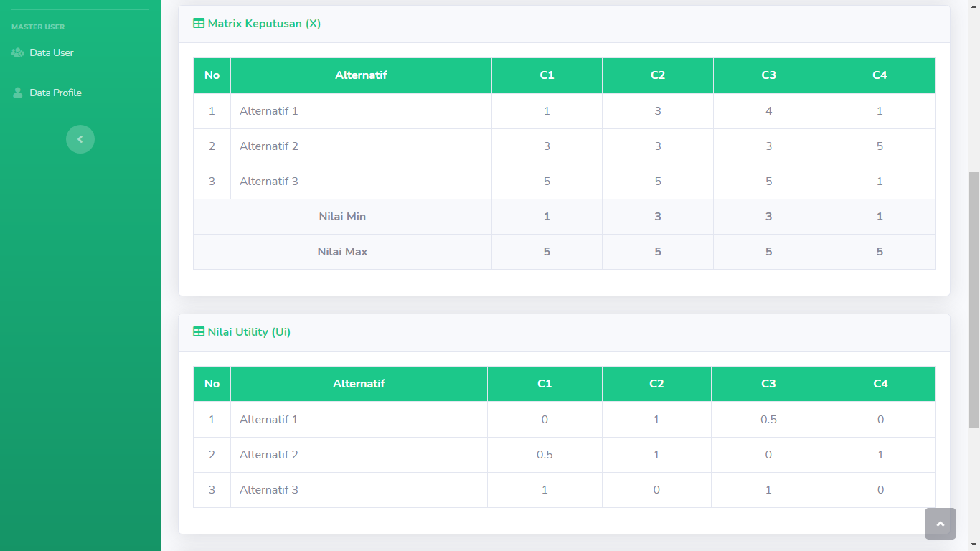Select Alternatif 2 row in Matrix Keputusan table

click(x=564, y=146)
